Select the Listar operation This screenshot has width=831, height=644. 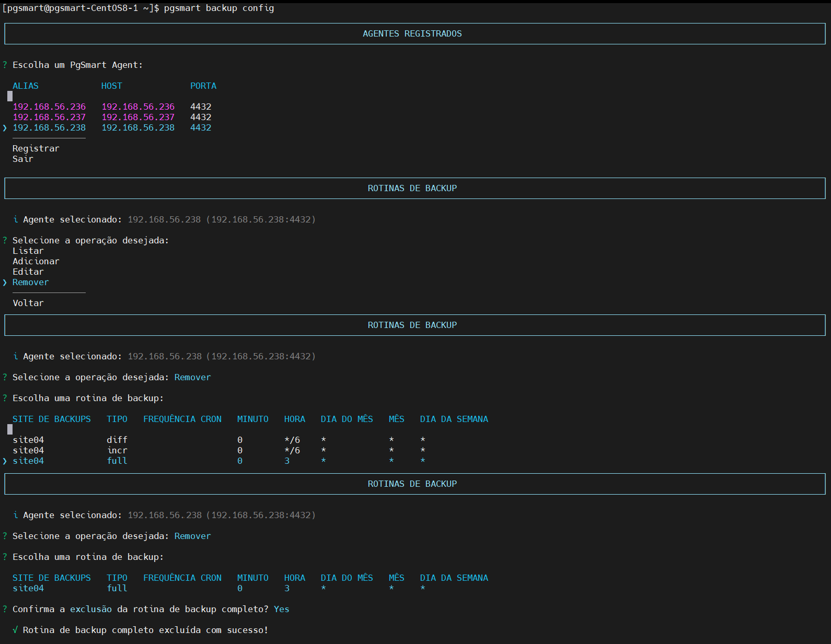[x=28, y=251]
